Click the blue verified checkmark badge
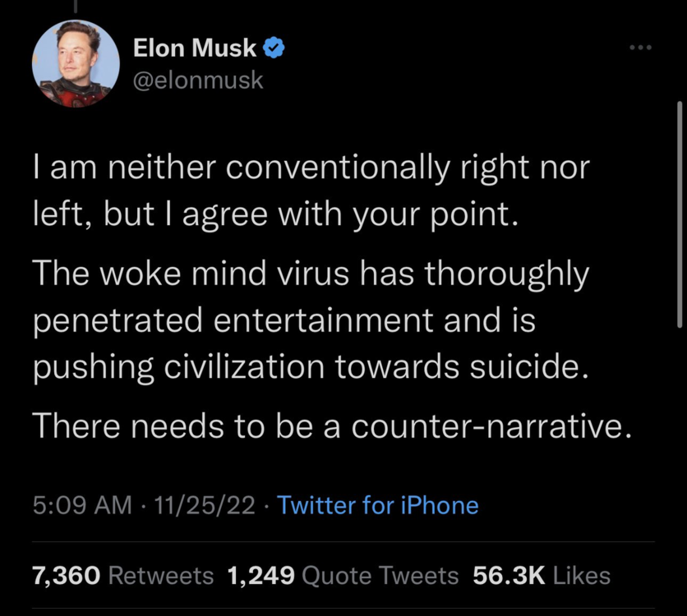This screenshot has height=616, width=687. click(274, 47)
